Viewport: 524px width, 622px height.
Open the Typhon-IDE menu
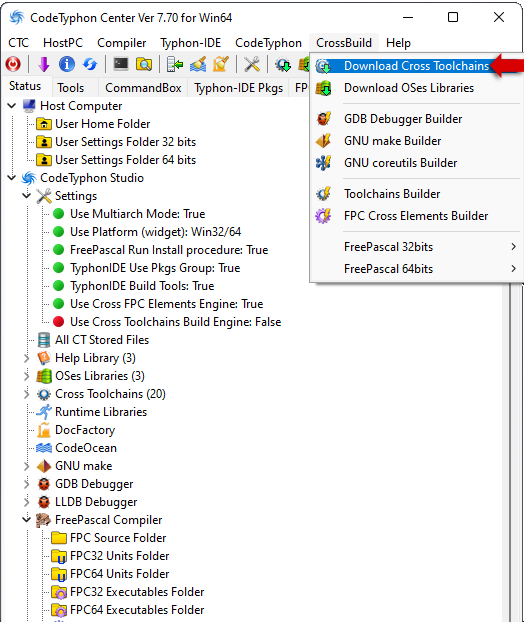pos(190,43)
